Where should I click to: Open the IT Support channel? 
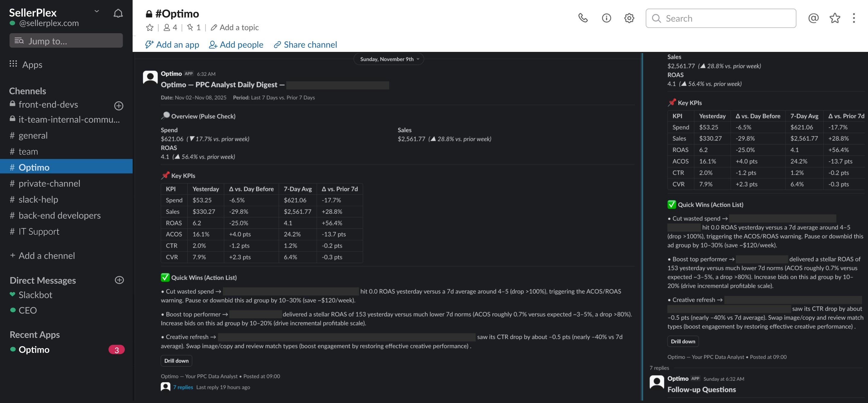click(x=39, y=231)
